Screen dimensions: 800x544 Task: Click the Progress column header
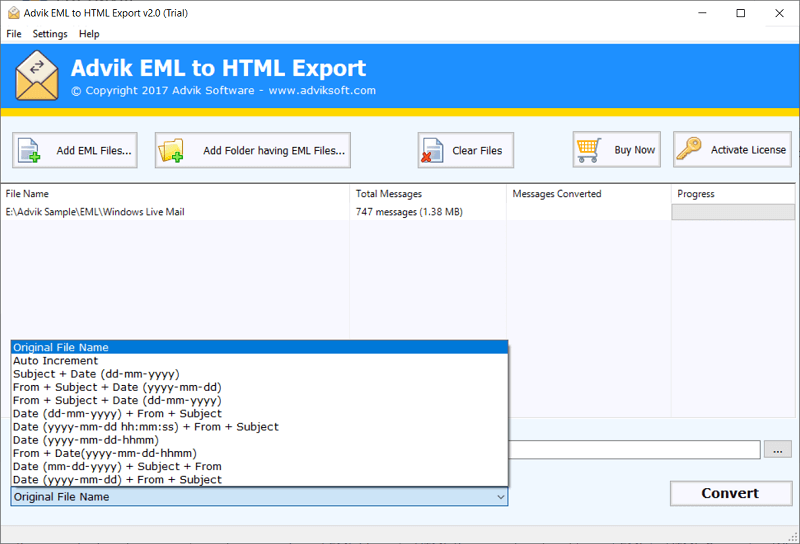tap(733, 194)
